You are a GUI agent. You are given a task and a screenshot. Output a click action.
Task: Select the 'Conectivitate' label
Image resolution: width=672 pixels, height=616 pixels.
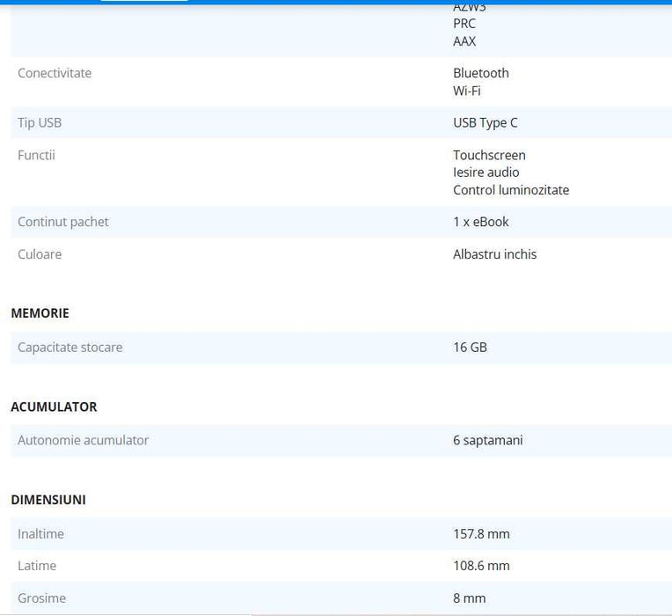pos(55,73)
